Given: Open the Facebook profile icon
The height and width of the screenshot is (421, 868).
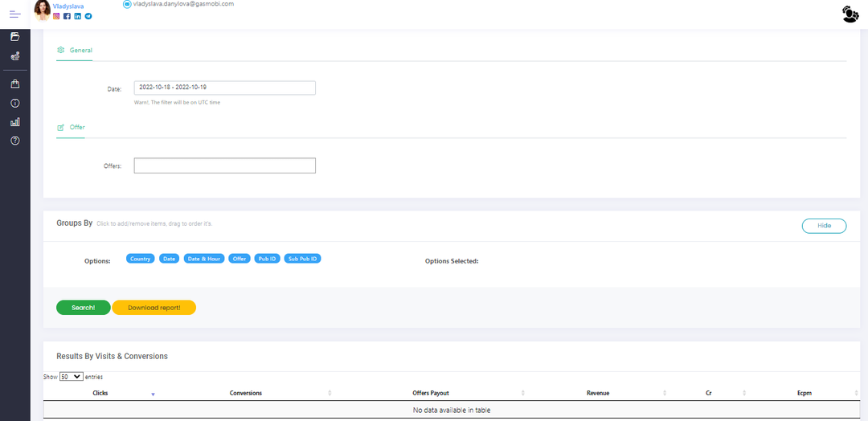Looking at the screenshot, I should pos(67,16).
